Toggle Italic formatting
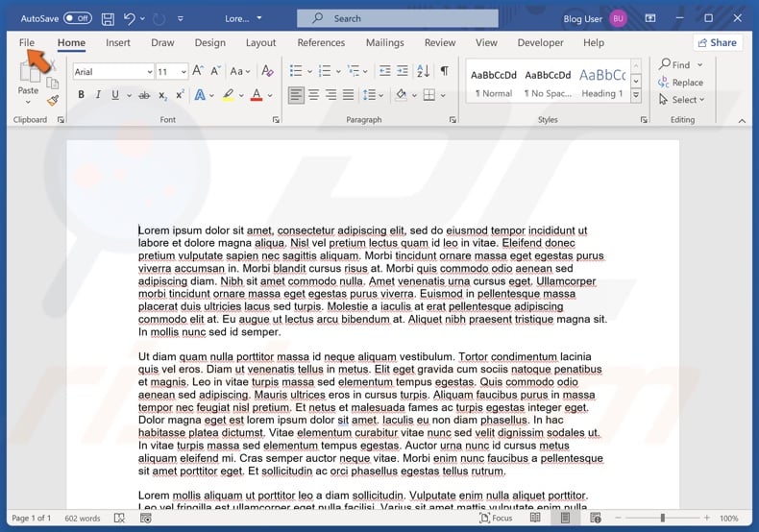759x532 pixels. 98,95
